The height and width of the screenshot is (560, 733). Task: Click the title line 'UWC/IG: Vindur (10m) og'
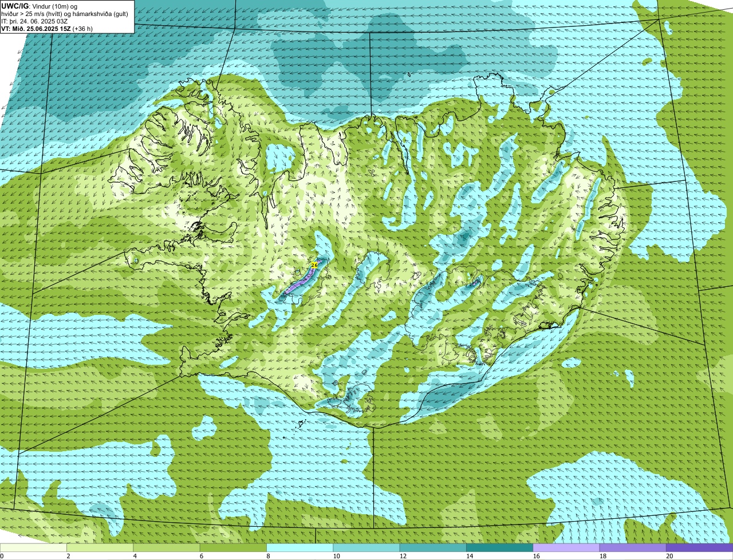[40, 6]
